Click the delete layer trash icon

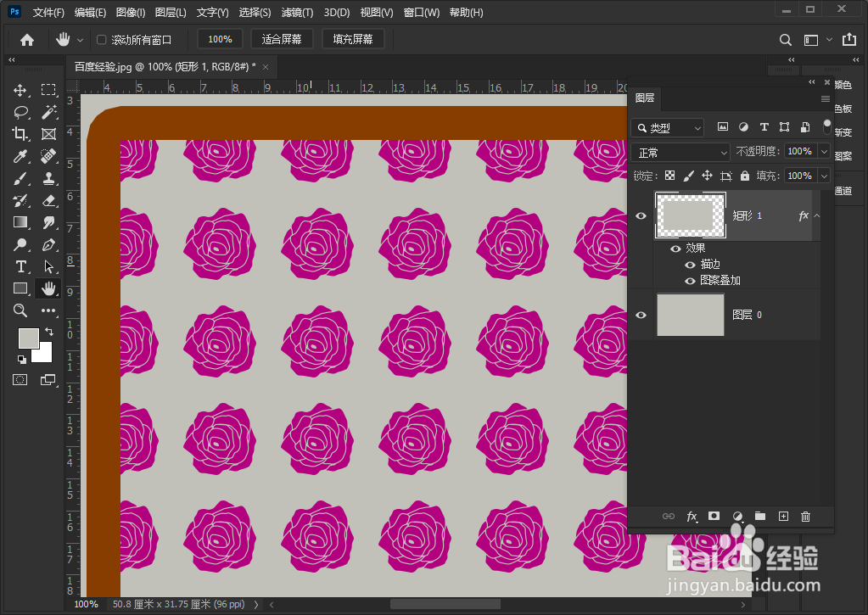click(805, 517)
